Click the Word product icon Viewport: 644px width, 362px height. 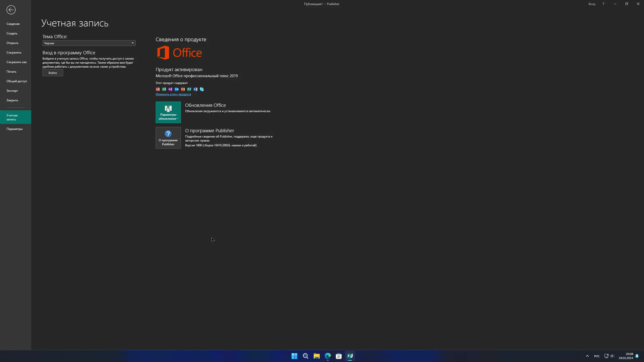[x=195, y=89]
